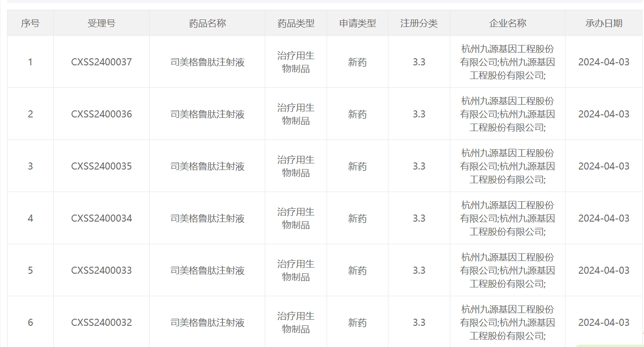Image resolution: width=644 pixels, height=347 pixels.
Task: Click the 序号 column header
Action: (x=30, y=23)
